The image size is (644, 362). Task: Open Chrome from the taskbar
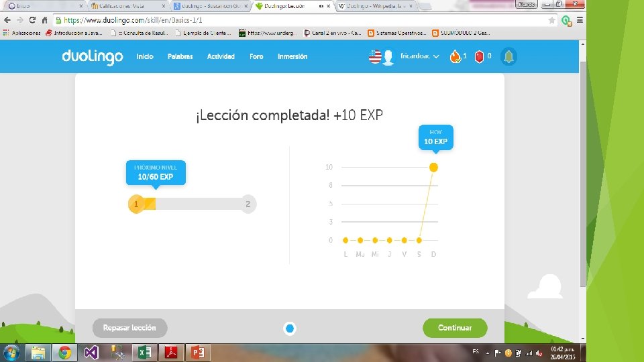point(64,353)
